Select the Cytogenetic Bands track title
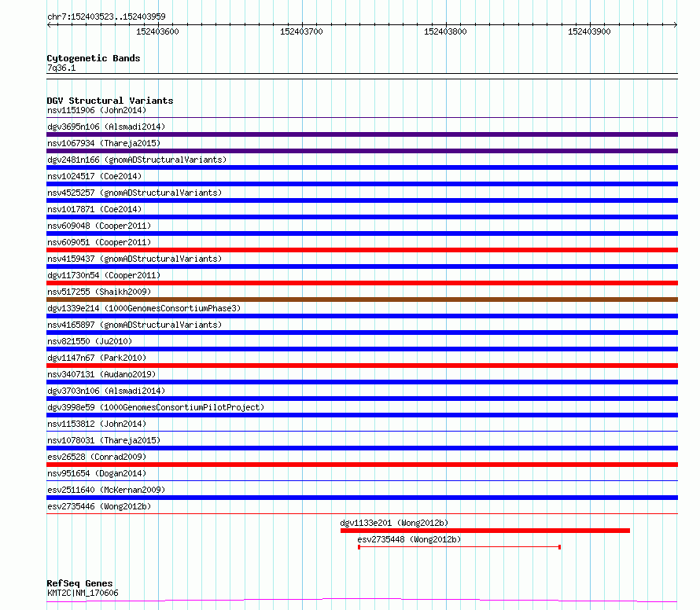Screen dimensions: 700x610 (x=94, y=58)
